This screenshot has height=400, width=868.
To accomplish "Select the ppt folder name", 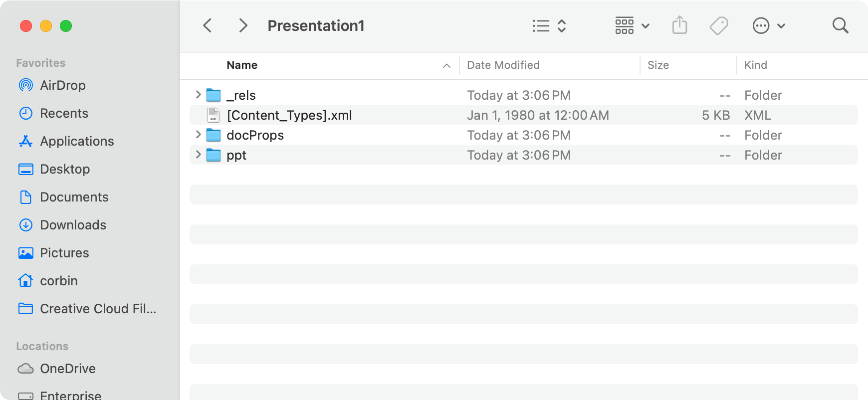I will [236, 155].
